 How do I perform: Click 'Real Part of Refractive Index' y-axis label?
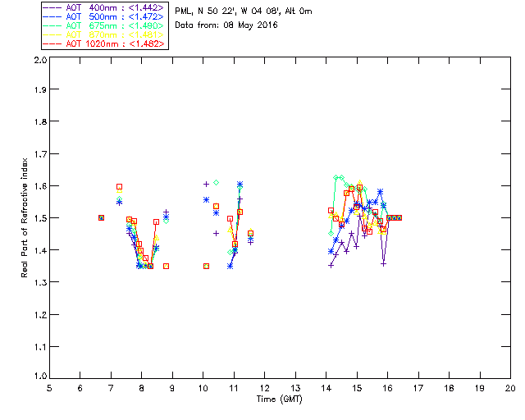click(x=25, y=218)
